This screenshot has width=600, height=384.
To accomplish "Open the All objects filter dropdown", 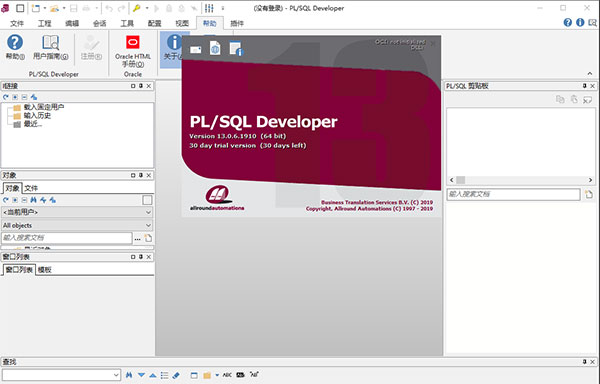I will click(77, 225).
